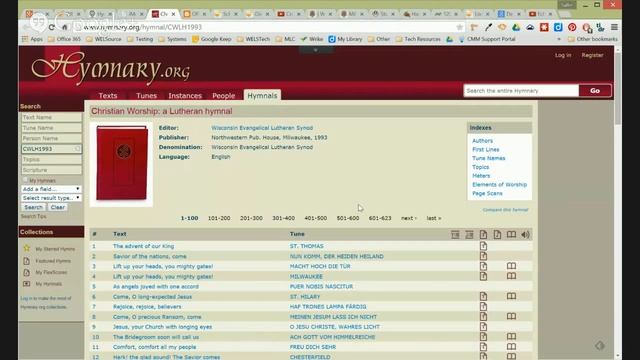Open the Chrome hamburger menu
The height and width of the screenshot is (360, 640).
tap(614, 27)
